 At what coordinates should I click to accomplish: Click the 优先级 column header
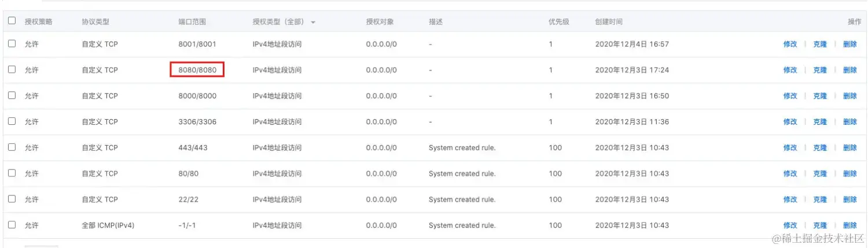(x=558, y=22)
